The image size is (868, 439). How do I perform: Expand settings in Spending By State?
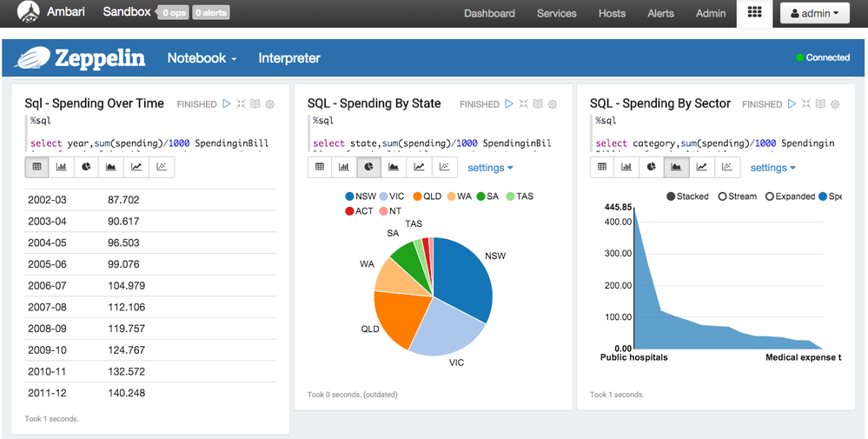pos(490,167)
